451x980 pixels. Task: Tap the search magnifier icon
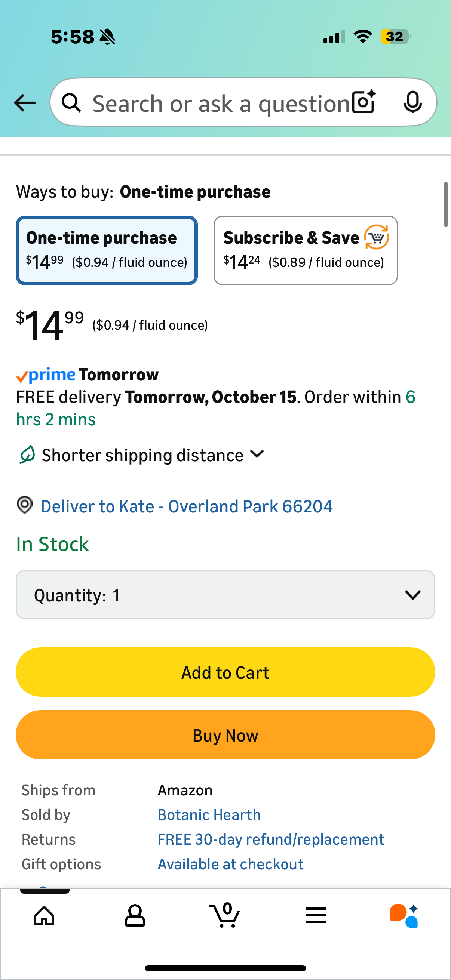coord(71,103)
